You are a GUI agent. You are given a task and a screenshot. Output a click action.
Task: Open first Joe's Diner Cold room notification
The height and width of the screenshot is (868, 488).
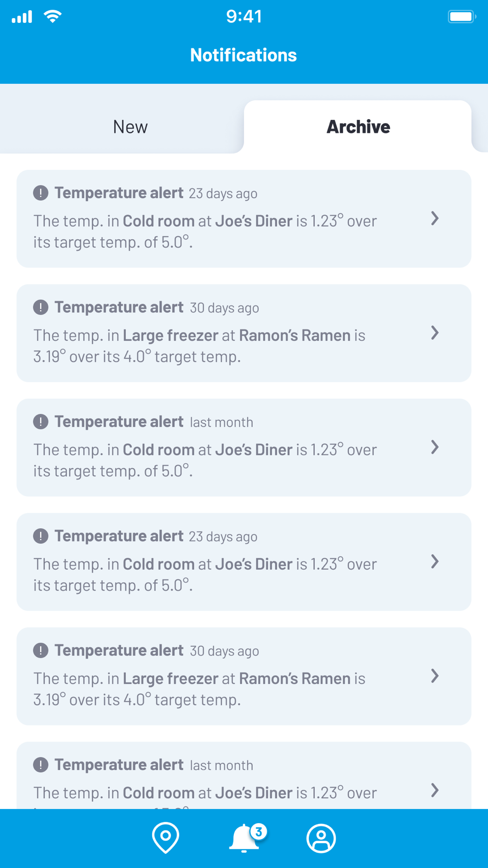(244, 219)
